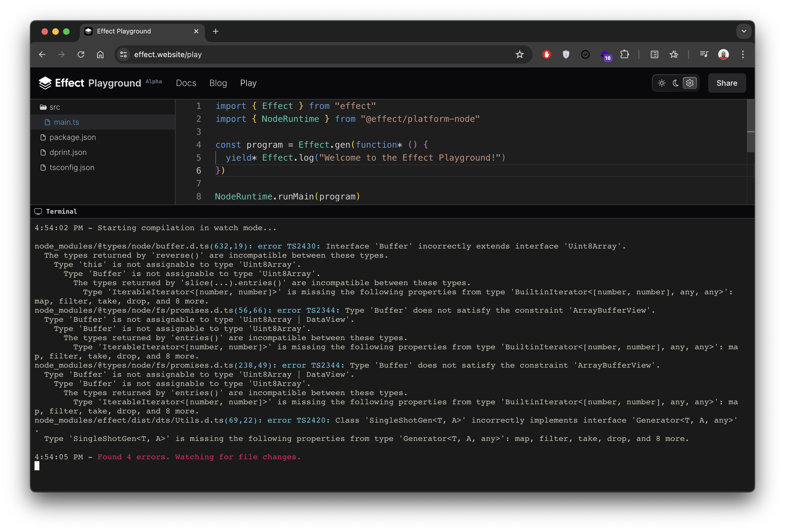Click the Share button

coord(727,83)
